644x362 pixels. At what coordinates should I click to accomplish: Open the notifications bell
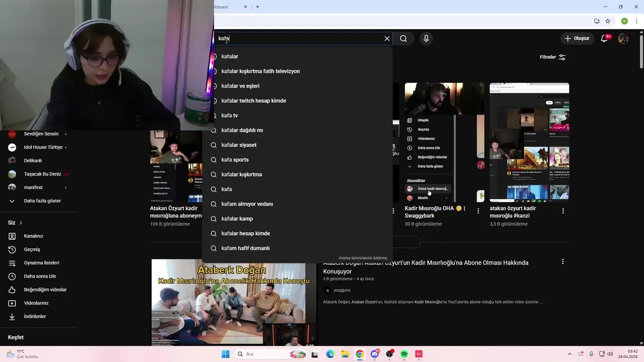(605, 38)
